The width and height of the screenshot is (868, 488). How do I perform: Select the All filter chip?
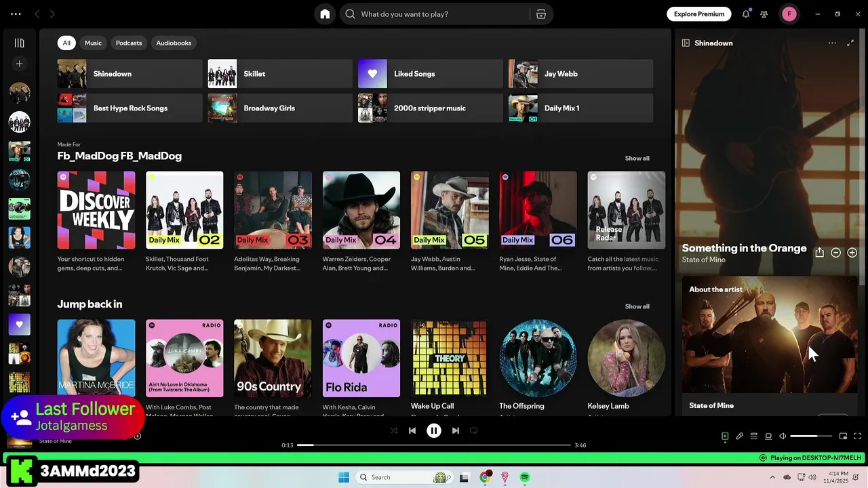coord(66,43)
